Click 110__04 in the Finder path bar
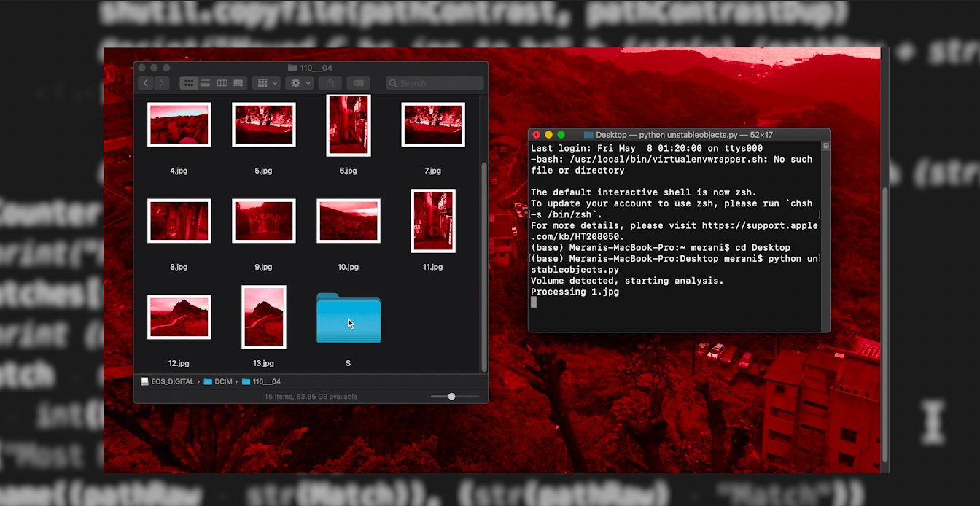980x506 pixels. tap(261, 381)
